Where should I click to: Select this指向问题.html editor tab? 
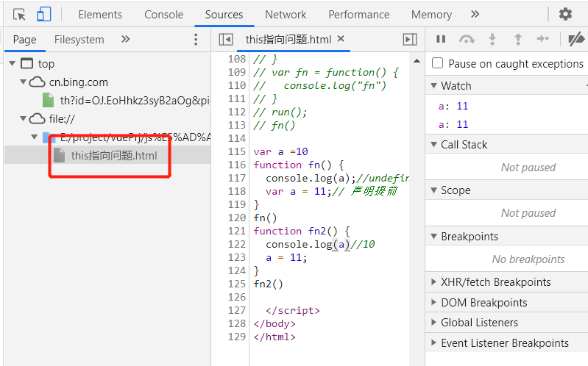click(288, 40)
